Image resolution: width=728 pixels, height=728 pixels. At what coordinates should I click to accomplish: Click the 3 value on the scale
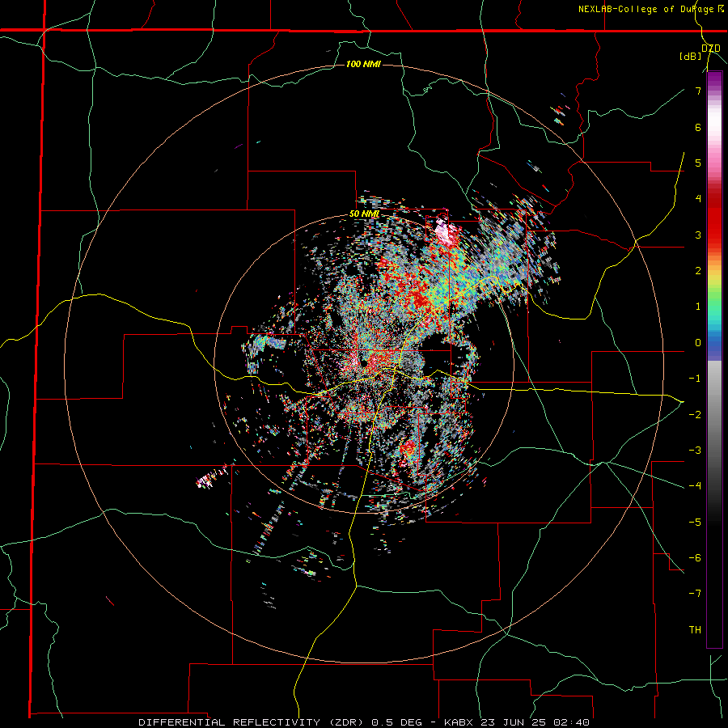click(x=698, y=235)
